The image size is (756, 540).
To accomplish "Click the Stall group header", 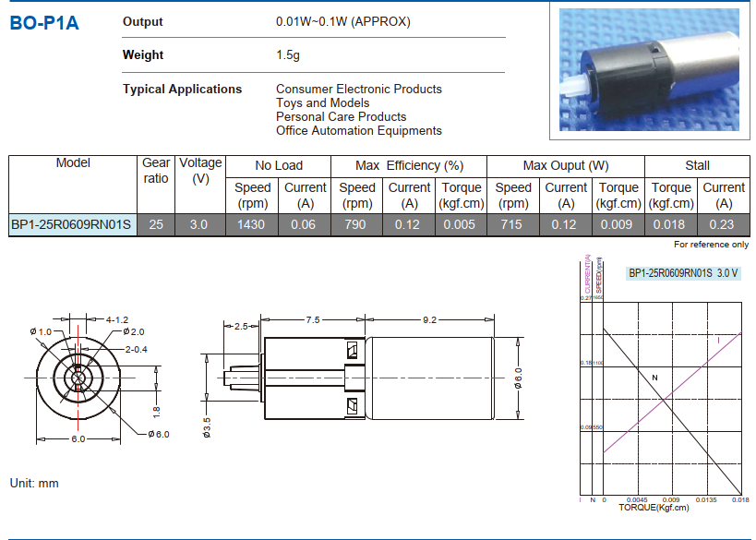I will [x=697, y=166].
